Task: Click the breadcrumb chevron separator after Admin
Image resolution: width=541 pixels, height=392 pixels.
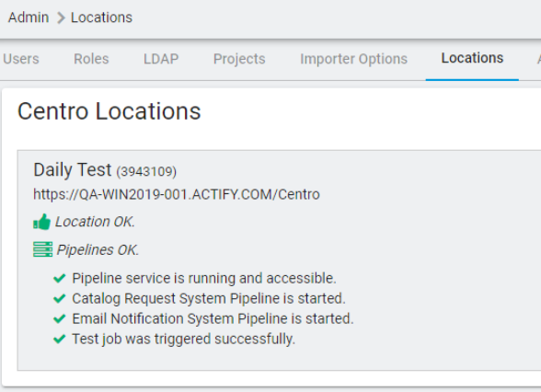Action: 61,18
